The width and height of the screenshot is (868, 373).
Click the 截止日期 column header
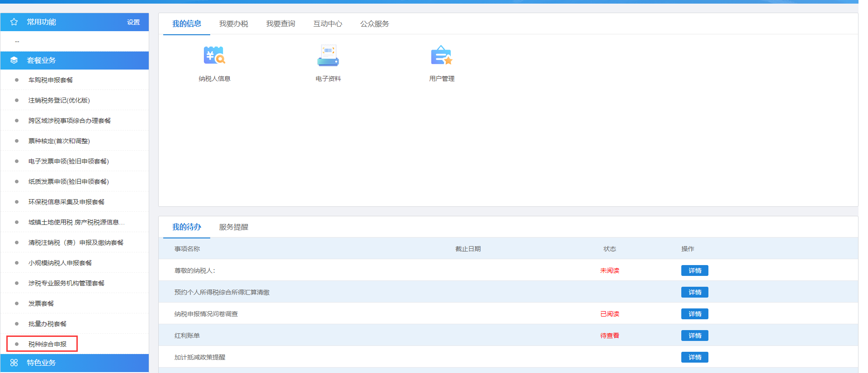468,249
